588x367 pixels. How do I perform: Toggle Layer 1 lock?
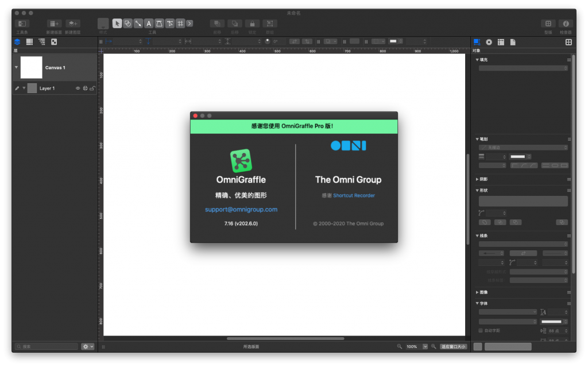(92, 88)
